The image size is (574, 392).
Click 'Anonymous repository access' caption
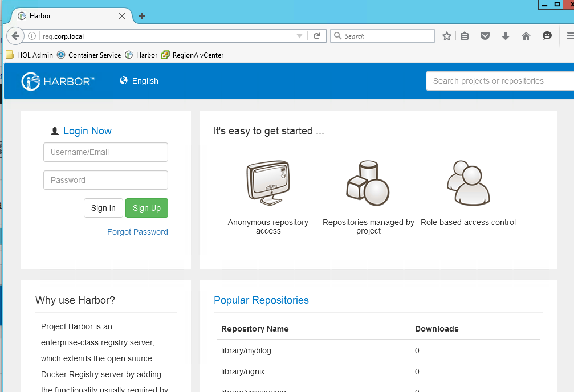[x=268, y=227]
